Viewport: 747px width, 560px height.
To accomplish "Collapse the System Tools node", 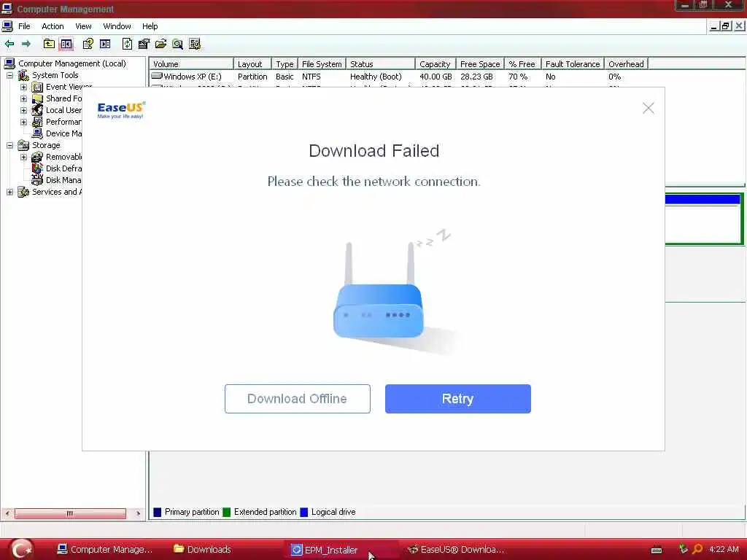I will (9, 75).
